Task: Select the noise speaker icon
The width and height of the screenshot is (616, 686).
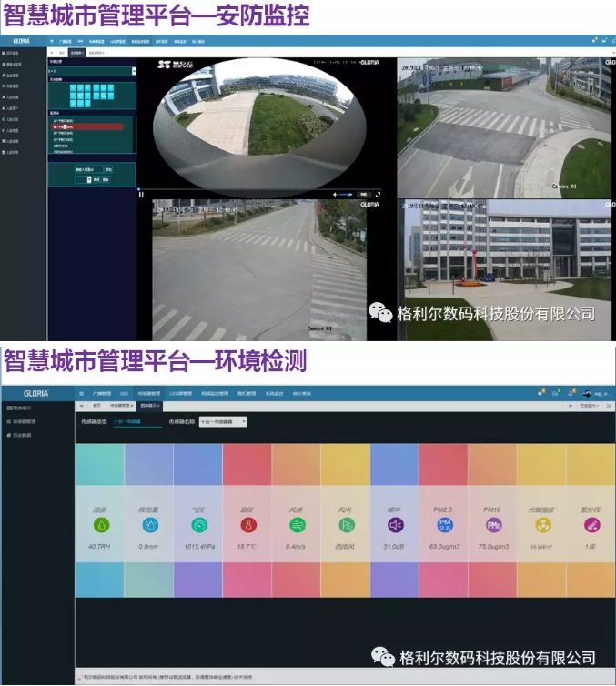Action: coord(395,525)
